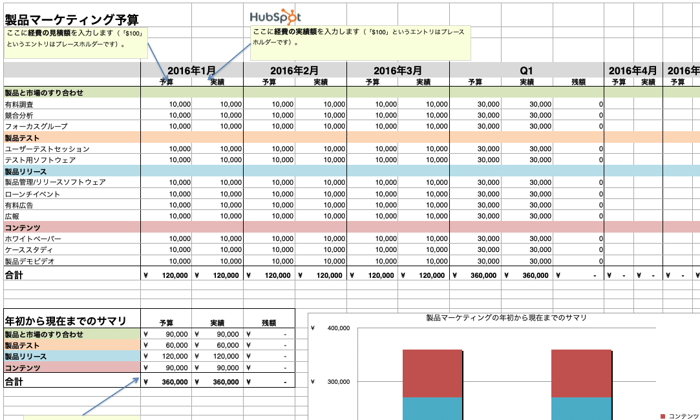Select Q1 予算 30,000 cell for 広報
The image size is (700, 420).
476,216
